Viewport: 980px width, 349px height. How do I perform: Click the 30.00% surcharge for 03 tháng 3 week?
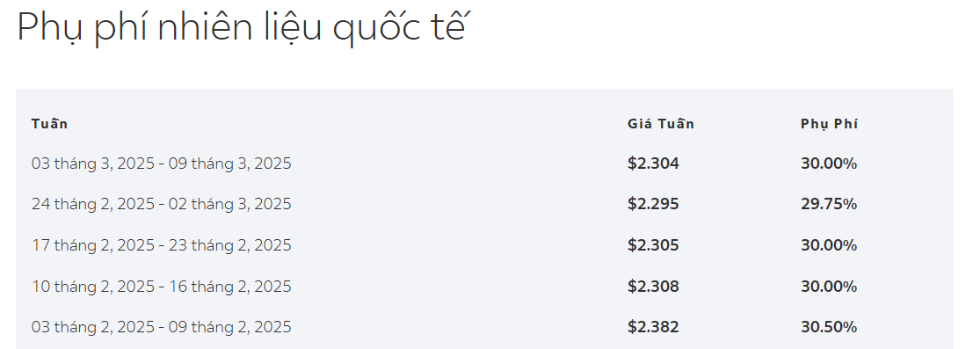pos(829,164)
